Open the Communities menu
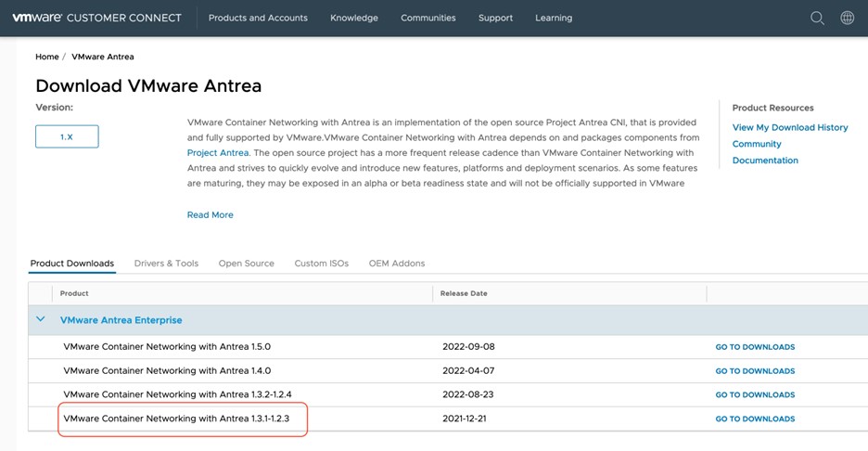Screen dimensions: 868x451 428,18
